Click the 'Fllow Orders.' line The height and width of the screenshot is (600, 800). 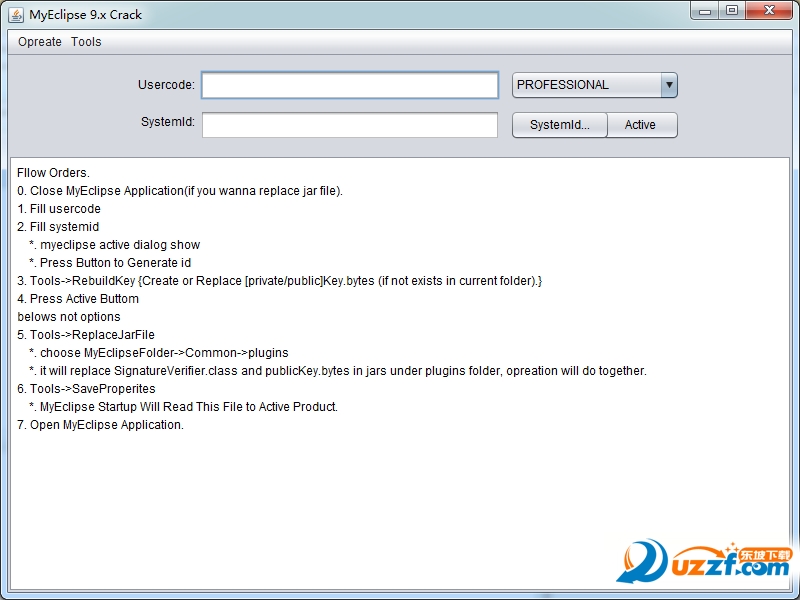53,173
